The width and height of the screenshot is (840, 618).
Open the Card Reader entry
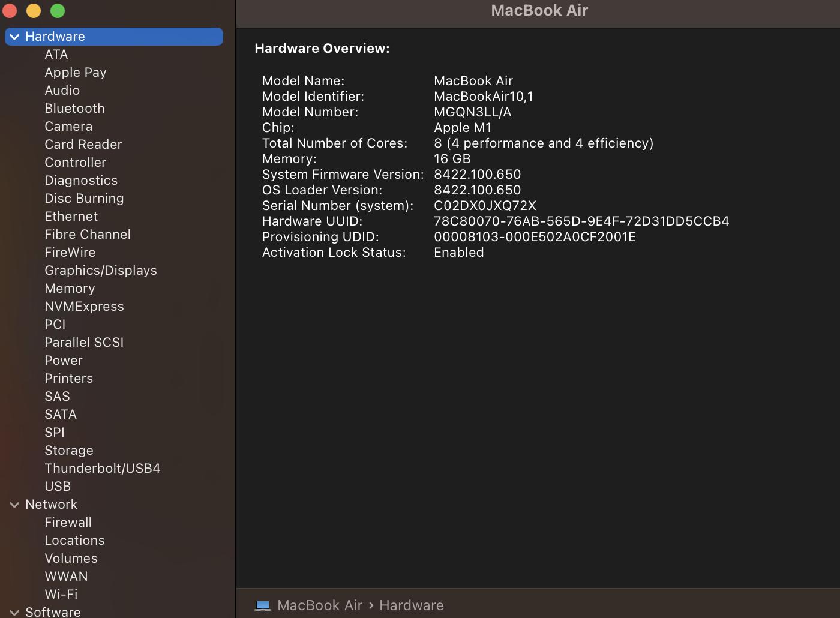click(x=83, y=145)
